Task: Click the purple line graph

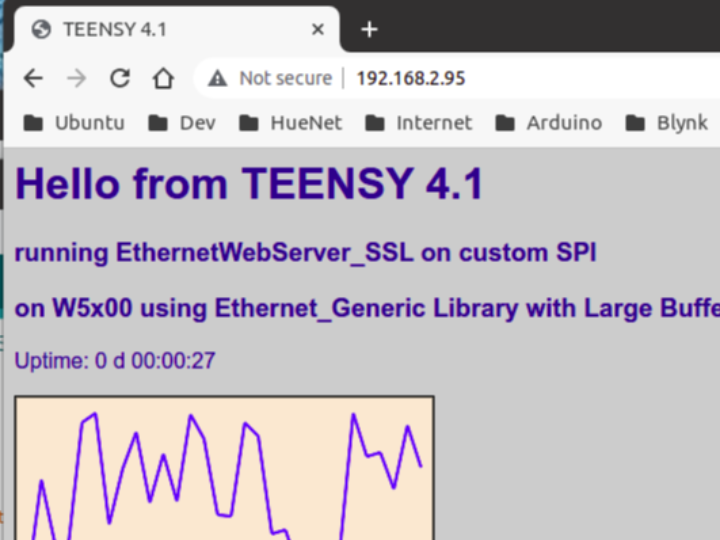Action: pos(224,468)
